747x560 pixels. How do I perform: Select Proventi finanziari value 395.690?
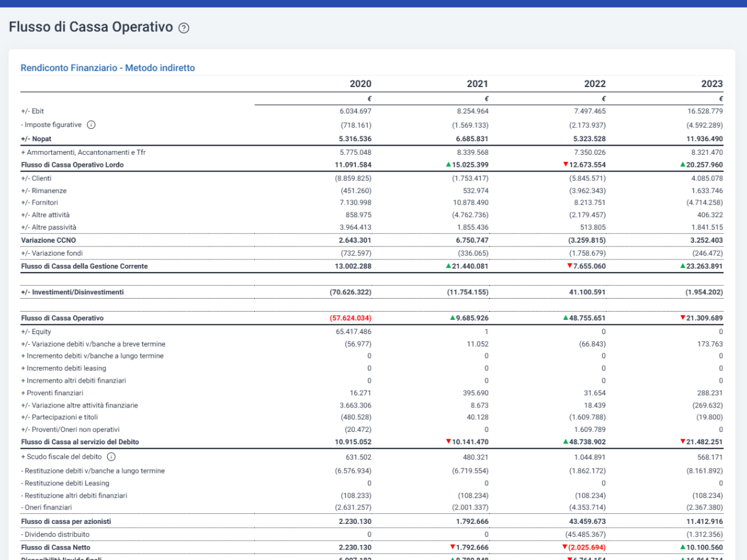coord(476,393)
